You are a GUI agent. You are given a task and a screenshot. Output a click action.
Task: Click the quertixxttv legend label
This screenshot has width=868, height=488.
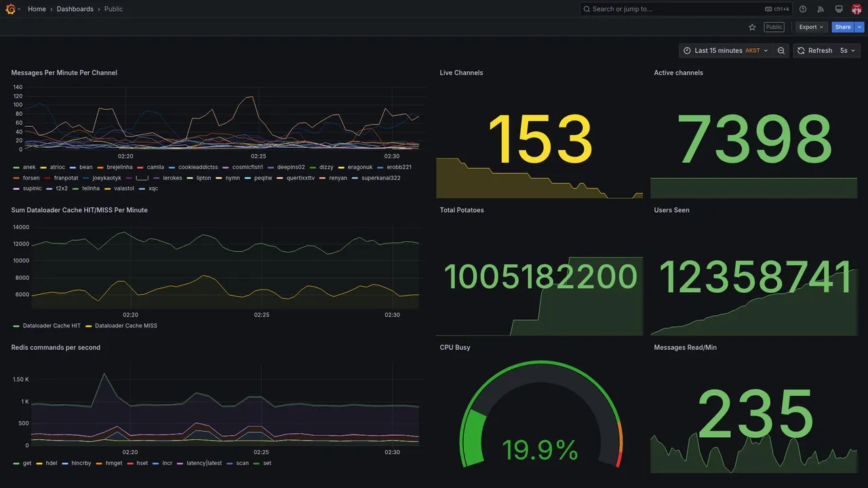click(x=300, y=178)
